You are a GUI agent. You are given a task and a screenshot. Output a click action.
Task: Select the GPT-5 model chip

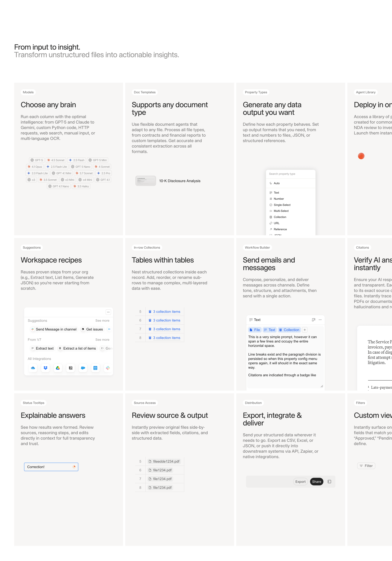[37, 160]
